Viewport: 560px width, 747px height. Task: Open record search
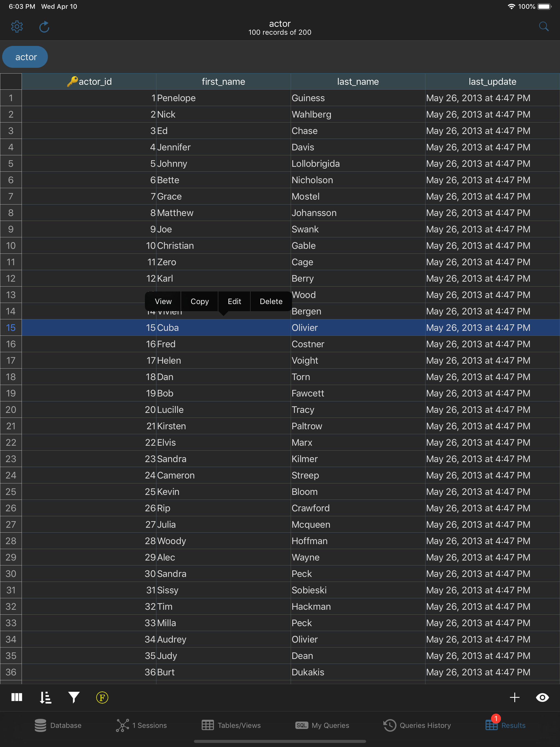[543, 26]
